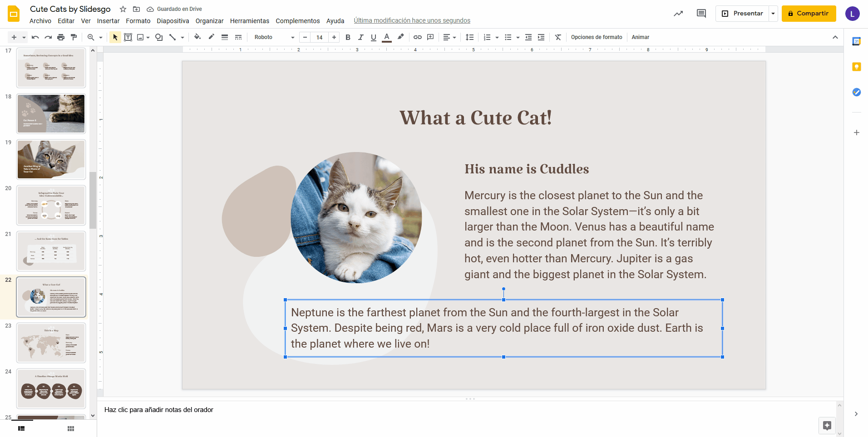Open the activity trend icon in header
The height and width of the screenshot is (437, 868).
click(678, 14)
